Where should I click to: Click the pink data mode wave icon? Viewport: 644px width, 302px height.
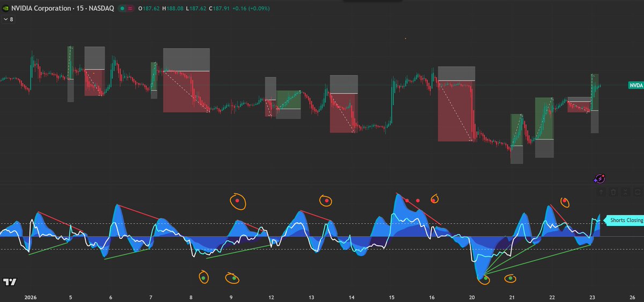click(x=130, y=9)
